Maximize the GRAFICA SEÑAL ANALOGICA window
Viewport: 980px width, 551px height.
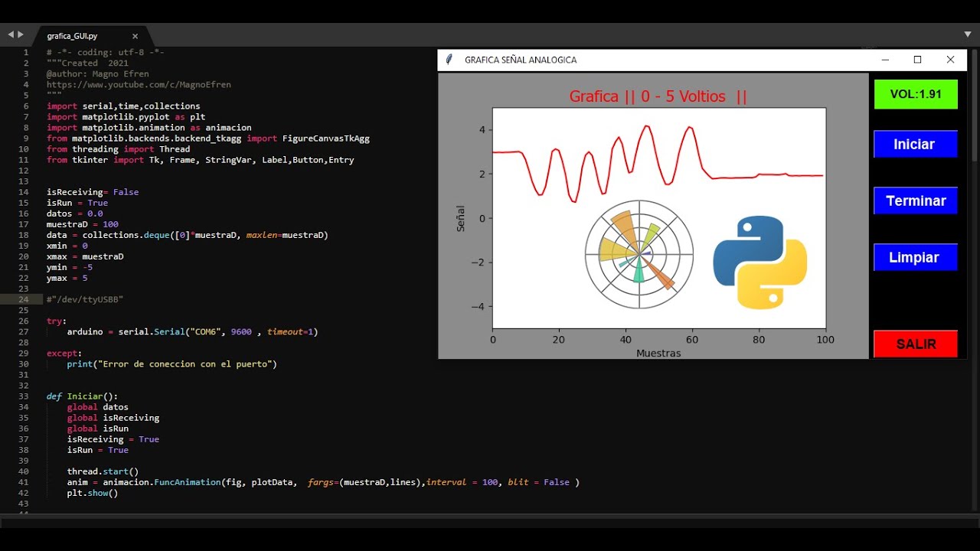click(917, 60)
